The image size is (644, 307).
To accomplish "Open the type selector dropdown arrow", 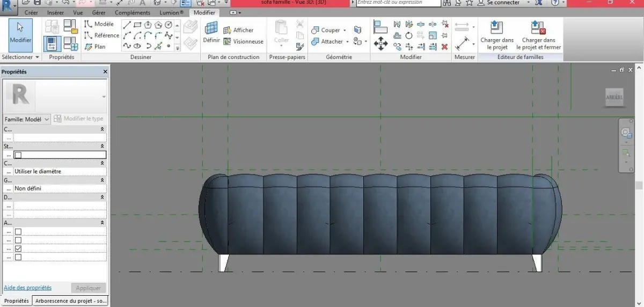I will point(103,97).
